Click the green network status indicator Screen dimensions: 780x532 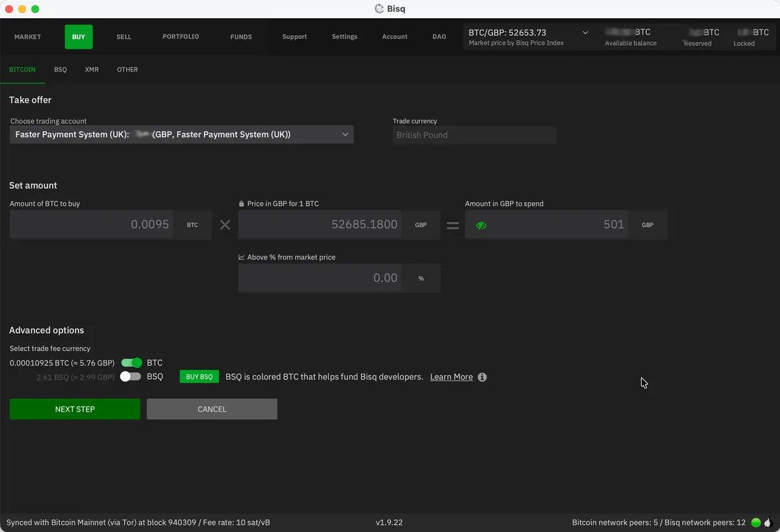[x=755, y=522]
